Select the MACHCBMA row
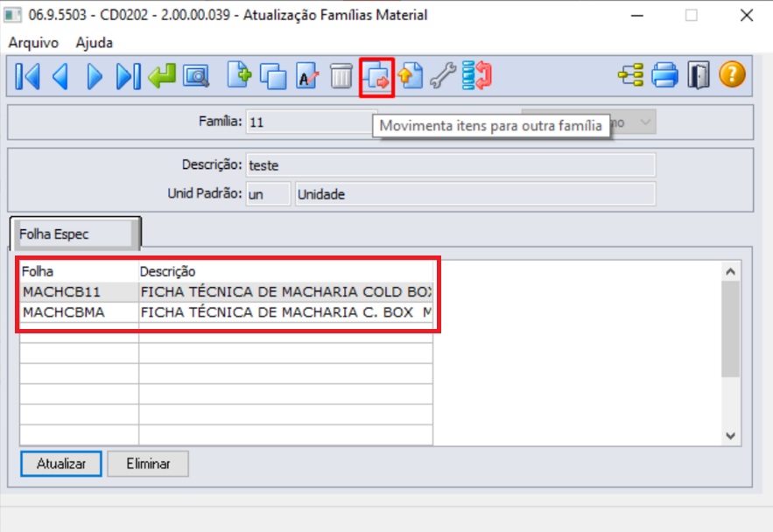 click(226, 312)
